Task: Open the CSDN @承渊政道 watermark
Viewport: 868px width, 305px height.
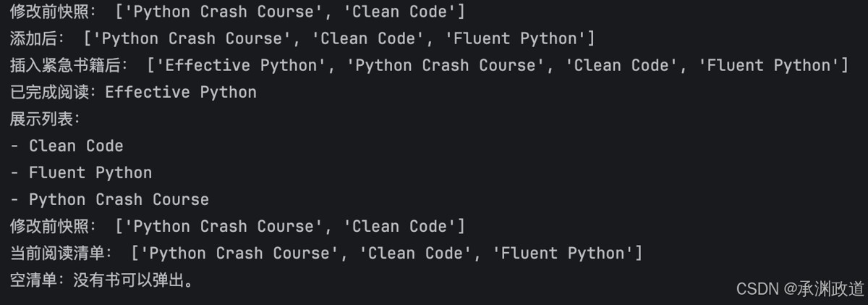Action: (x=800, y=288)
